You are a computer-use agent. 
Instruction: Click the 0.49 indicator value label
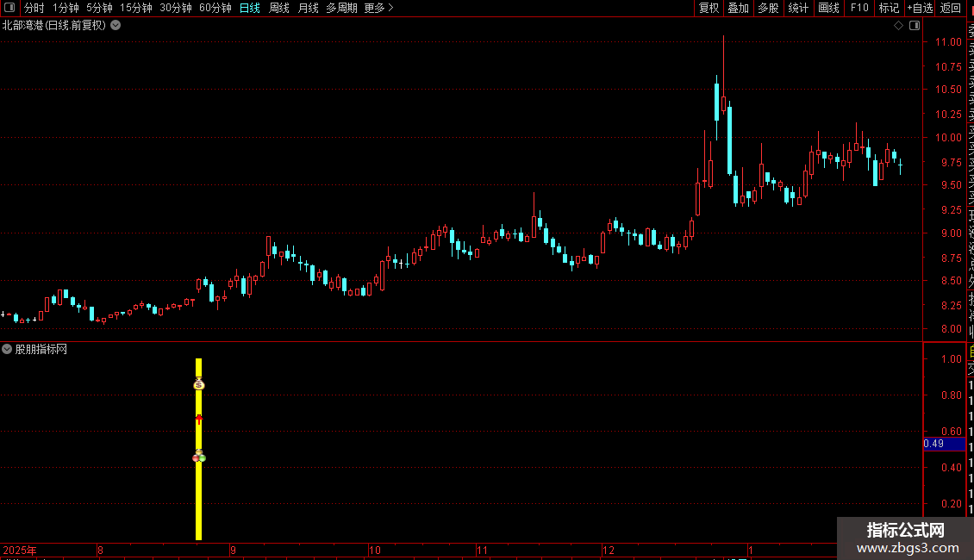(944, 444)
